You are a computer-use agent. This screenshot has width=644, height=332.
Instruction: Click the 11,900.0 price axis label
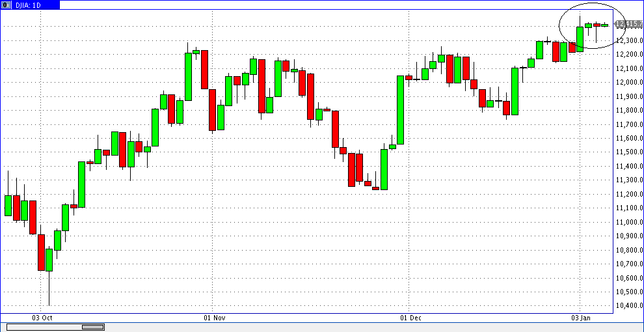630,96
